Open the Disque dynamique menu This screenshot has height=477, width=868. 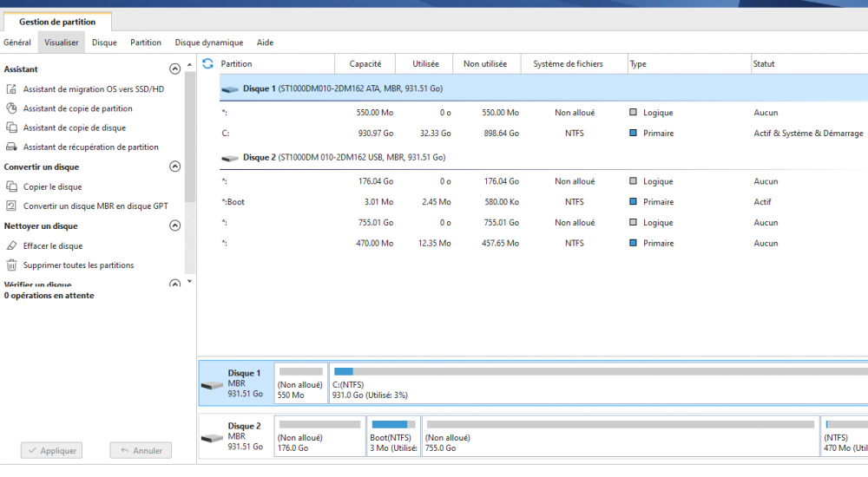[x=208, y=42]
